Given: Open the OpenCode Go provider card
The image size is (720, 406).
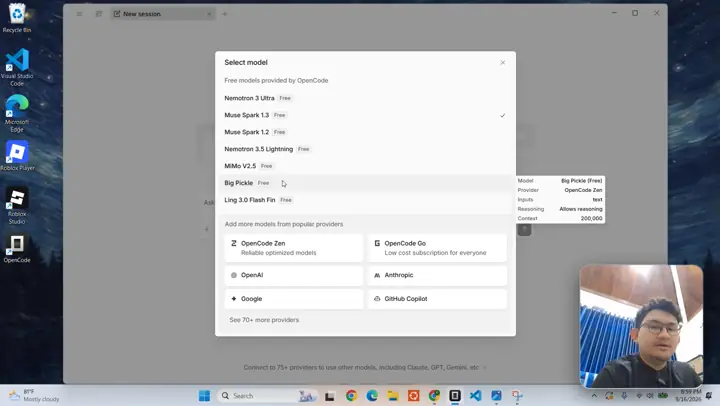Looking at the screenshot, I should (x=437, y=248).
